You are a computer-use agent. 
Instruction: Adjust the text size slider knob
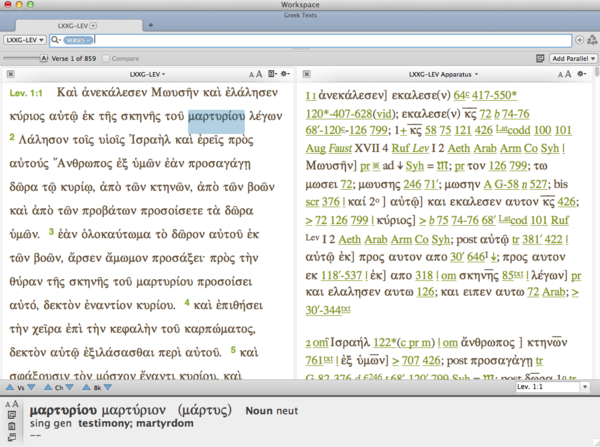click(x=44, y=58)
